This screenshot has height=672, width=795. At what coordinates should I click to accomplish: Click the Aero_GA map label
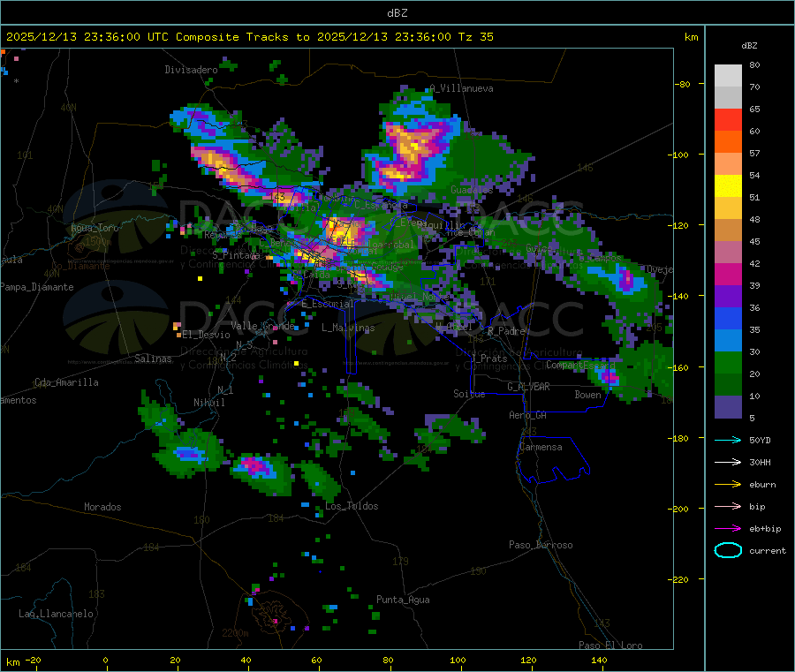click(x=527, y=416)
